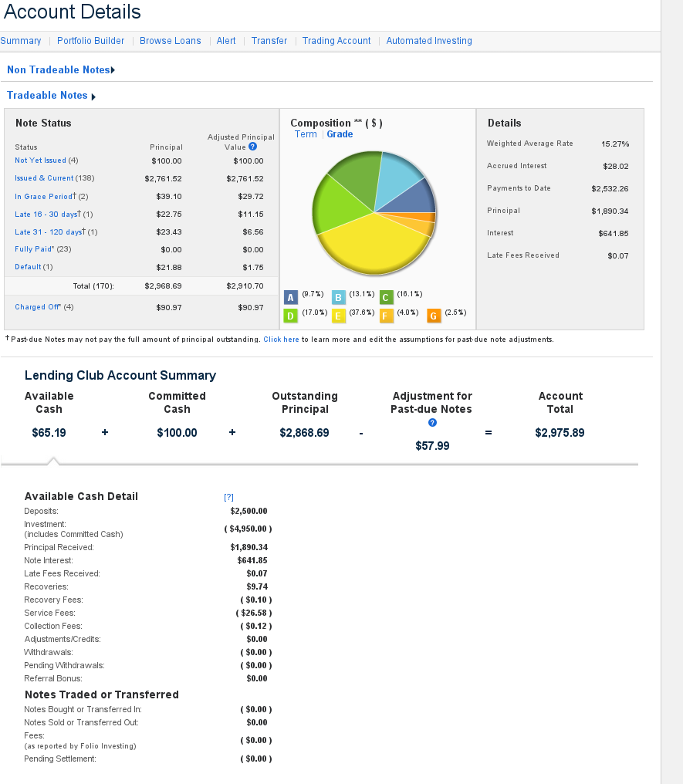This screenshot has width=683, height=784.
Task: Expand Tradeable Notes section
Action: [51, 96]
